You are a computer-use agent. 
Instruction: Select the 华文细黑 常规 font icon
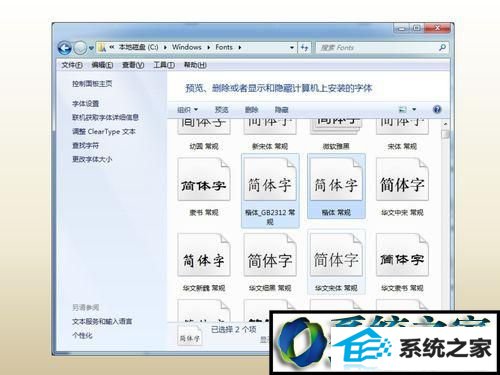point(270,255)
